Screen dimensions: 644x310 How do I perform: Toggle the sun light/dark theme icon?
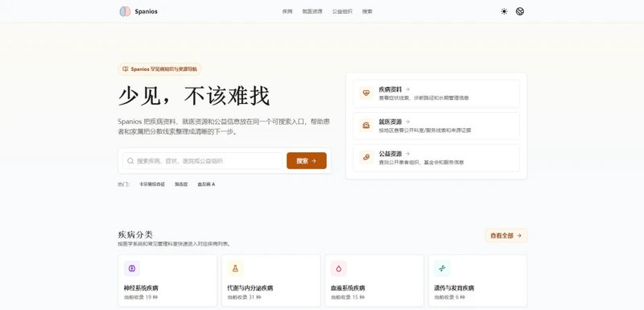[x=504, y=11]
